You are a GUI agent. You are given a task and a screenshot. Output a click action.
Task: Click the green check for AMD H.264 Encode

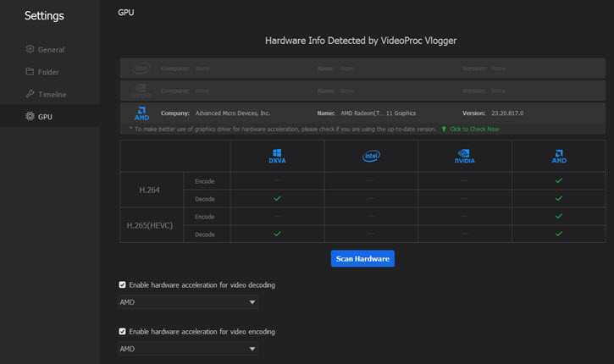(x=558, y=180)
